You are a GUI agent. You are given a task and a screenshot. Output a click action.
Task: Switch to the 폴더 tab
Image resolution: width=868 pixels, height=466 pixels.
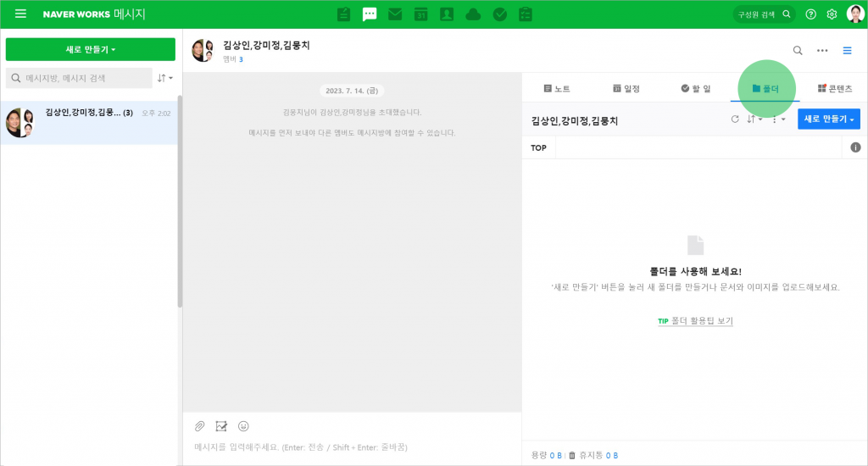point(765,88)
